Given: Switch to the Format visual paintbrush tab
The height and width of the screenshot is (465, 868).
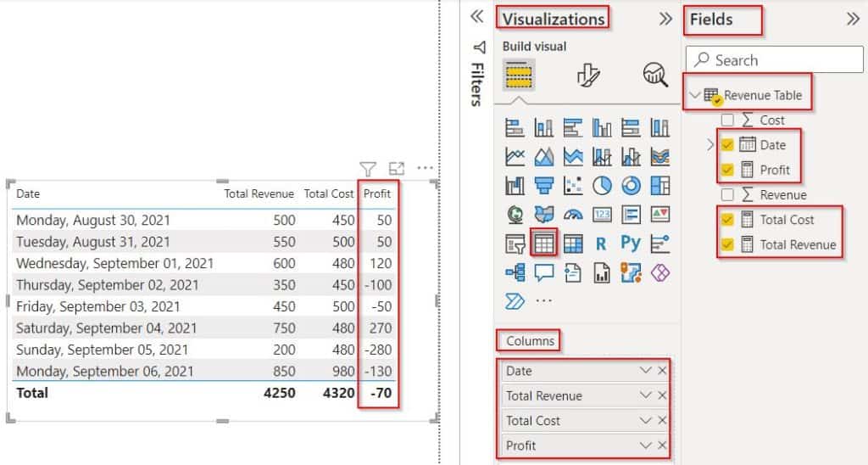Looking at the screenshot, I should (587, 75).
